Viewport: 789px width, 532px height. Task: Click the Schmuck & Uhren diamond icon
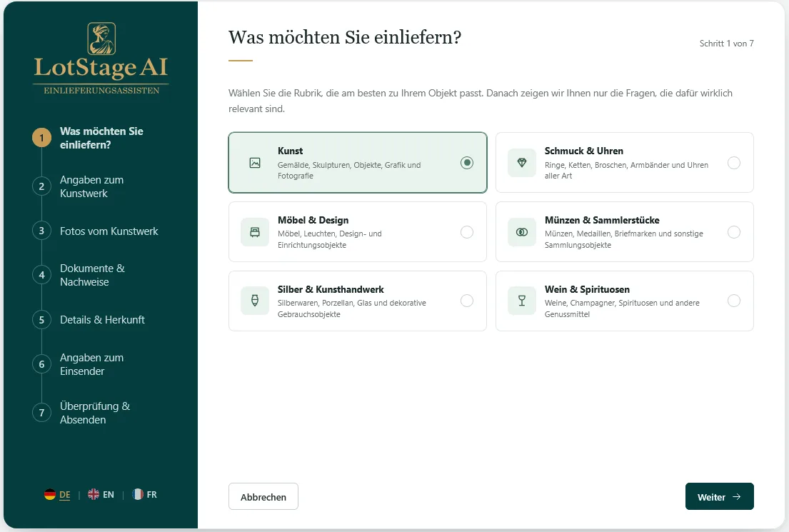522,163
